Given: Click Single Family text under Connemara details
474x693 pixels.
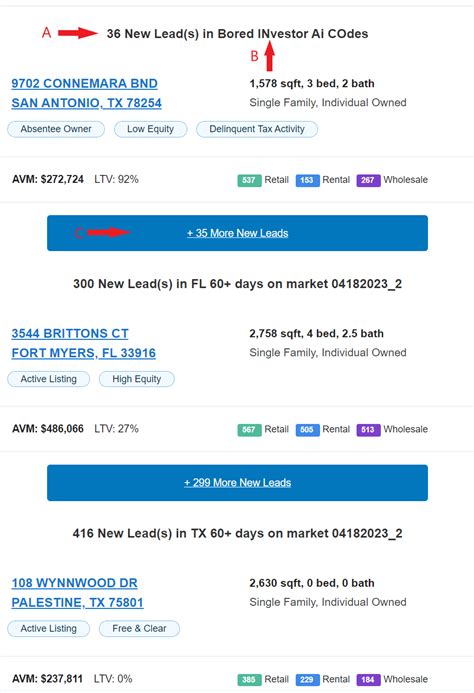Looking at the screenshot, I should (328, 103).
